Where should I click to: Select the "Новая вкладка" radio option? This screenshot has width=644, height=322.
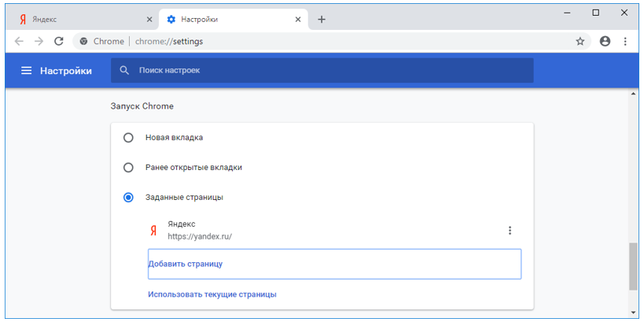click(x=128, y=137)
